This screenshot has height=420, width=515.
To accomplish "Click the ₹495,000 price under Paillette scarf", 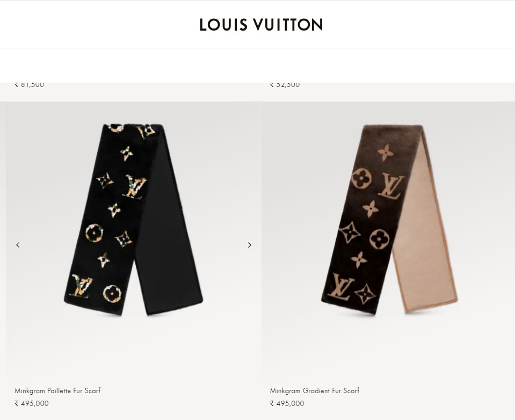I will (32, 403).
